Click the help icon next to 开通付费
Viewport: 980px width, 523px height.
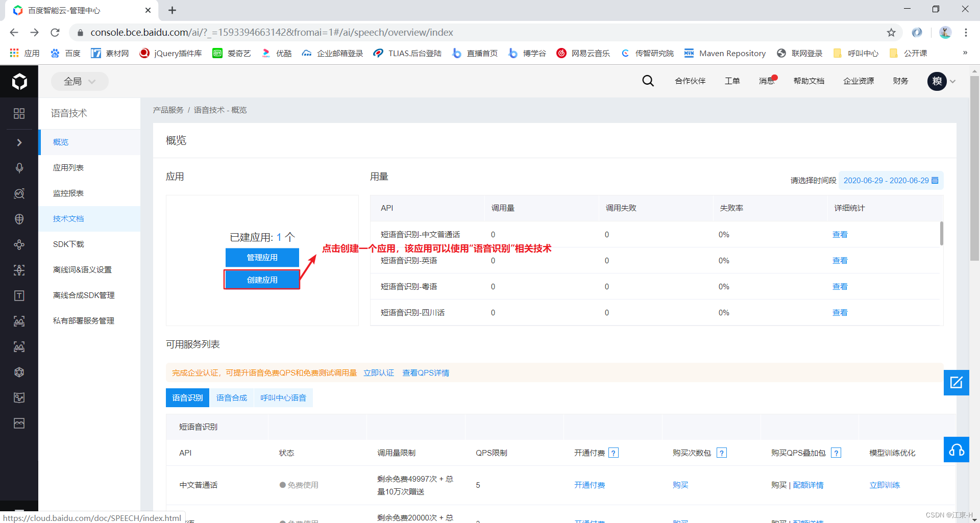(x=614, y=453)
